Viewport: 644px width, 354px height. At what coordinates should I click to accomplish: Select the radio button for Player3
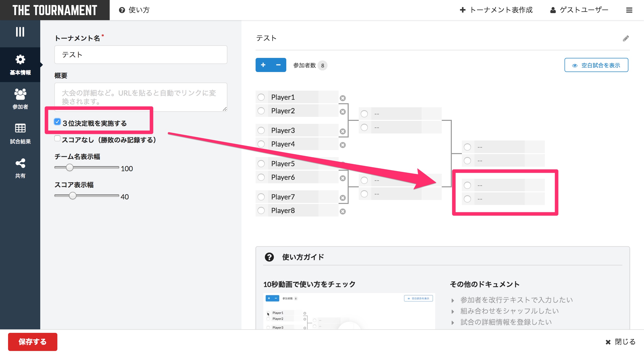coord(261,130)
